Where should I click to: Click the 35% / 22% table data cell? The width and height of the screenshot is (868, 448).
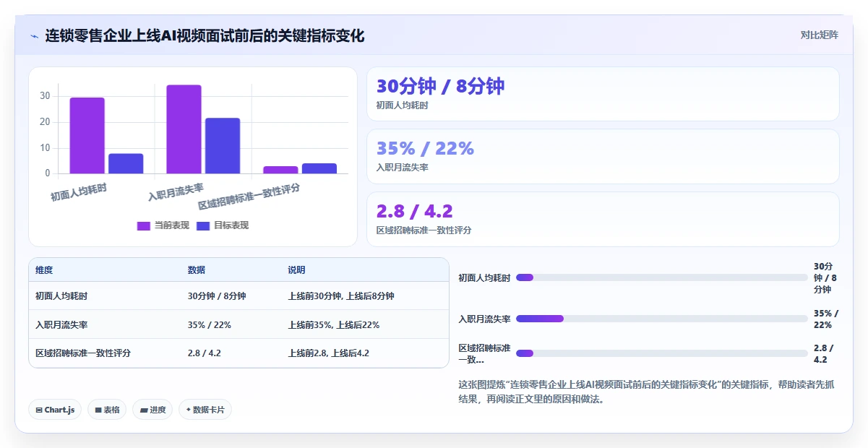pos(210,325)
